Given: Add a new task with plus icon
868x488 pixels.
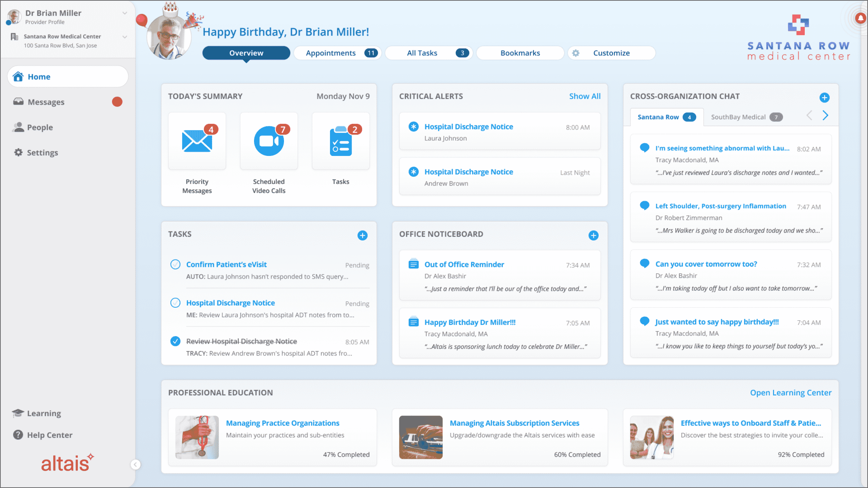Looking at the screenshot, I should click(362, 235).
